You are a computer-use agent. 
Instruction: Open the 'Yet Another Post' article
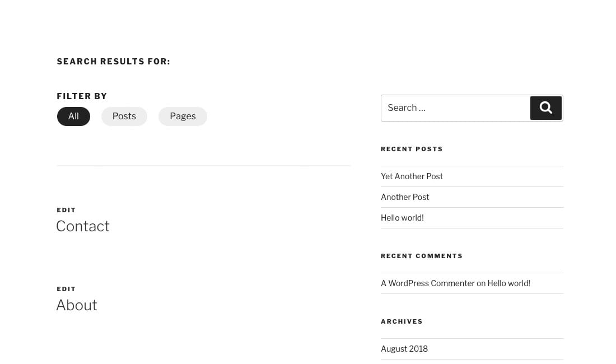pyautogui.click(x=412, y=176)
